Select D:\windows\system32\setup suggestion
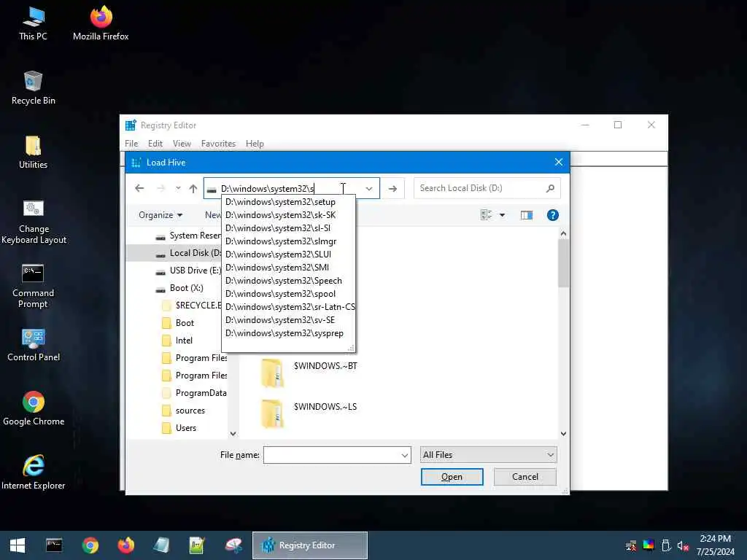The height and width of the screenshot is (560, 747). pos(288,202)
